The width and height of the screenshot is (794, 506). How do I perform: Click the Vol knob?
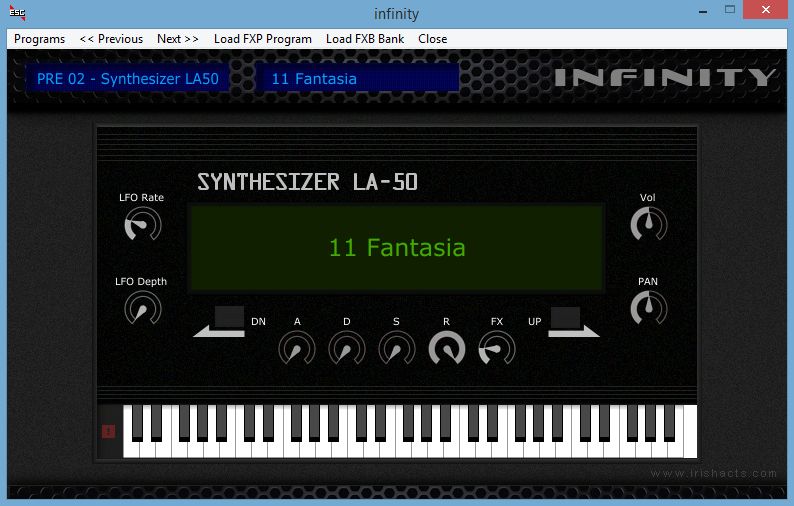pos(649,224)
